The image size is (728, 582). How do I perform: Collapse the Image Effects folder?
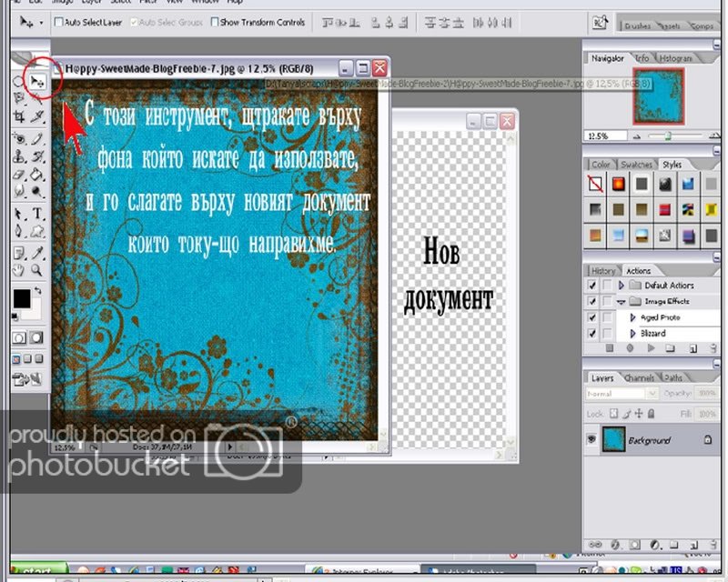[x=622, y=302]
